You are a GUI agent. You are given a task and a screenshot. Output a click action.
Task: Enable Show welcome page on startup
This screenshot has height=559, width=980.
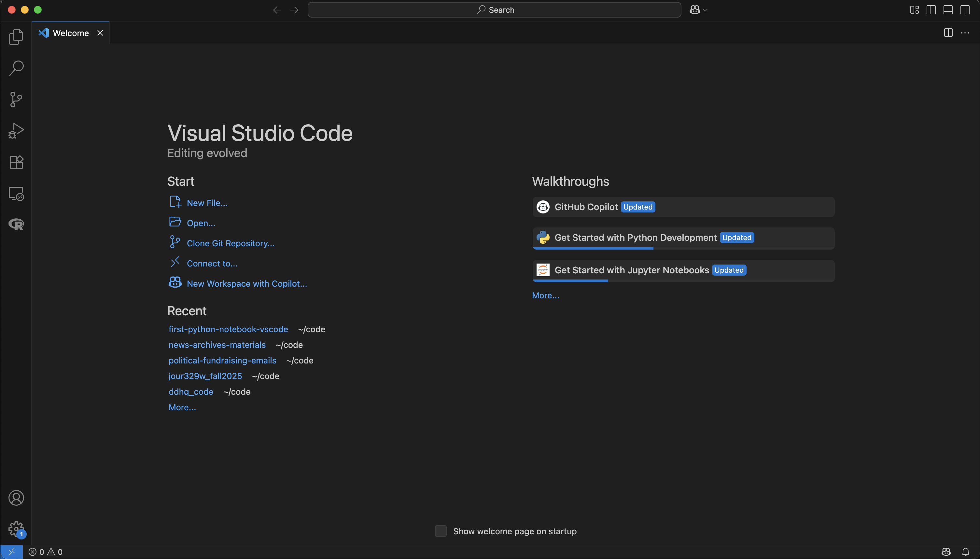tap(441, 531)
